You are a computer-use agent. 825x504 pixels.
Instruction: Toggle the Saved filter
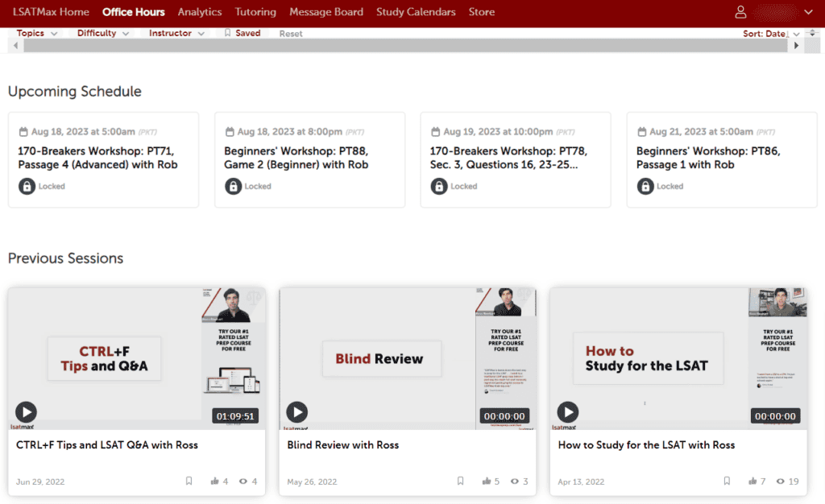tap(242, 33)
